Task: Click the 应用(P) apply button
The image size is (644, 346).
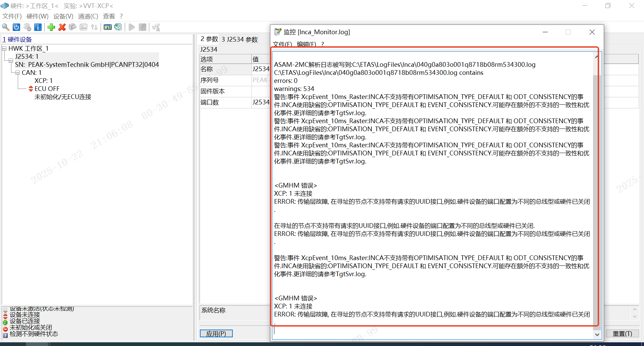Action: [216, 334]
